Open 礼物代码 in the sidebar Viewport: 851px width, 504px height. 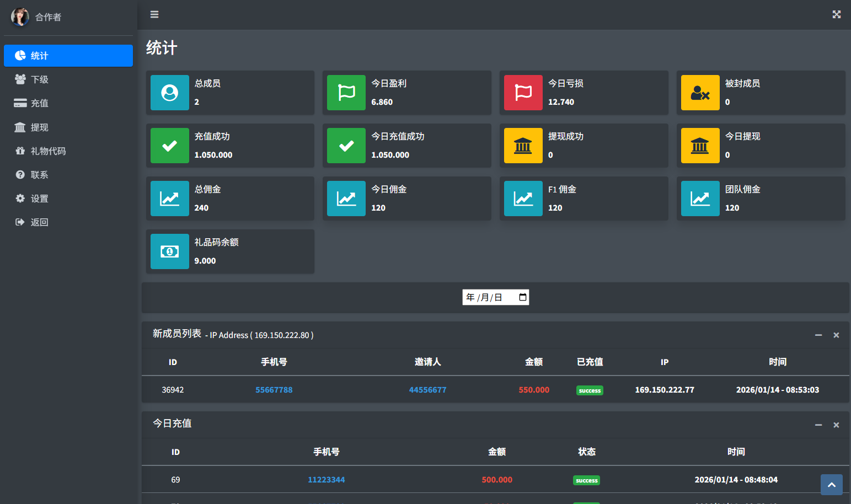click(x=48, y=151)
